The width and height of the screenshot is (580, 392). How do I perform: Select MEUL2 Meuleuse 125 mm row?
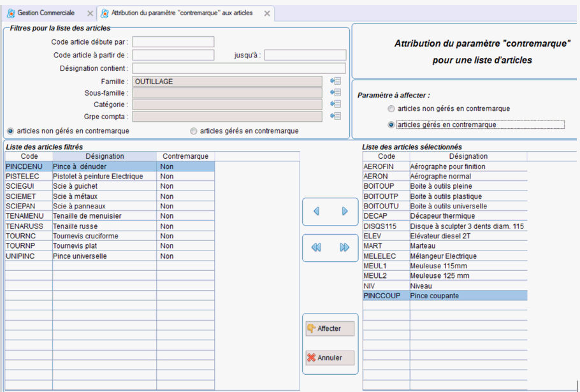coord(445,276)
